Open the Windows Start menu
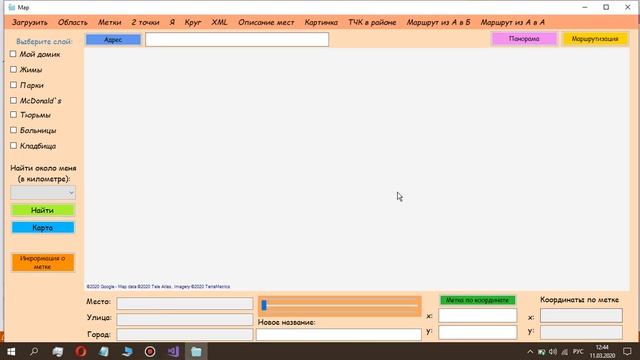Screen dimensions: 640x360 click(x=11, y=351)
